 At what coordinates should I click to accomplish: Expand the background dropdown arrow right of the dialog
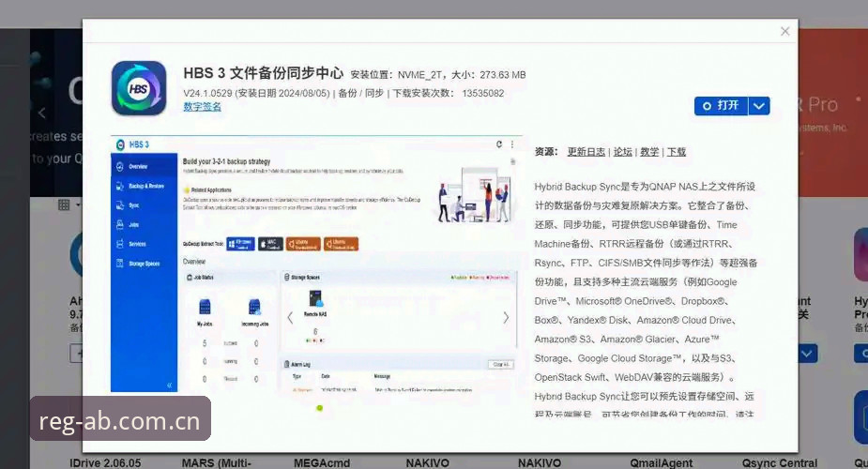808,353
